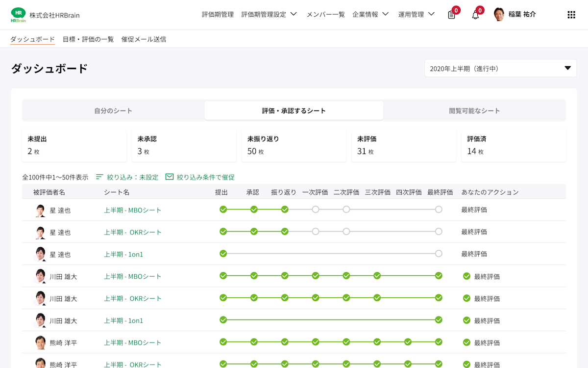The width and height of the screenshot is (588, 368).
Task: Click empty 二次評価 circle in 星 達也 OKR row
Action: point(346,232)
